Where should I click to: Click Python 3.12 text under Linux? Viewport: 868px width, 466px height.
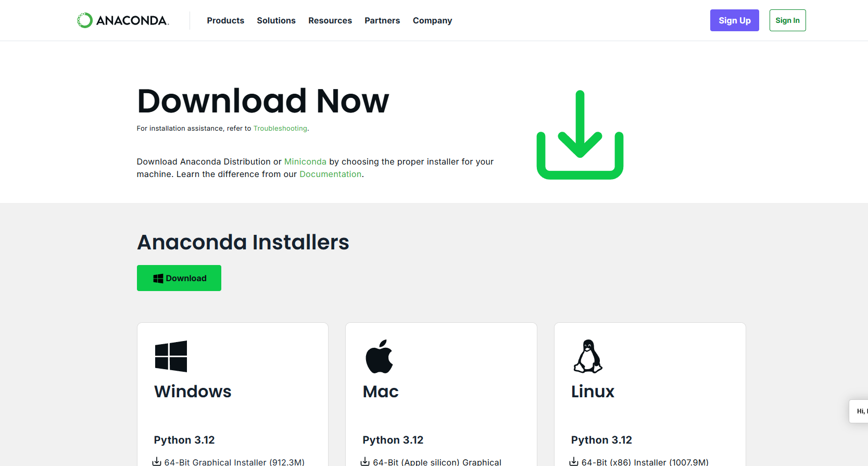click(x=601, y=440)
